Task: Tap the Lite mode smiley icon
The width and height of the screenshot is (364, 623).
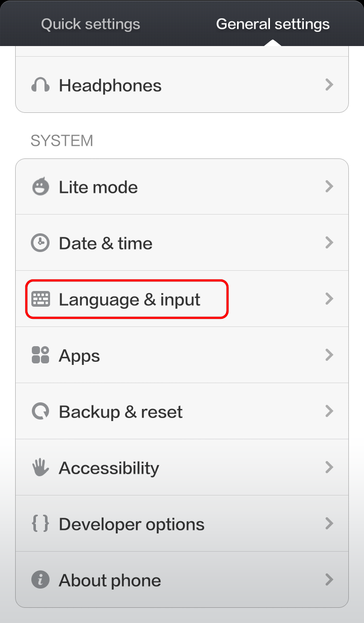Action: click(40, 187)
